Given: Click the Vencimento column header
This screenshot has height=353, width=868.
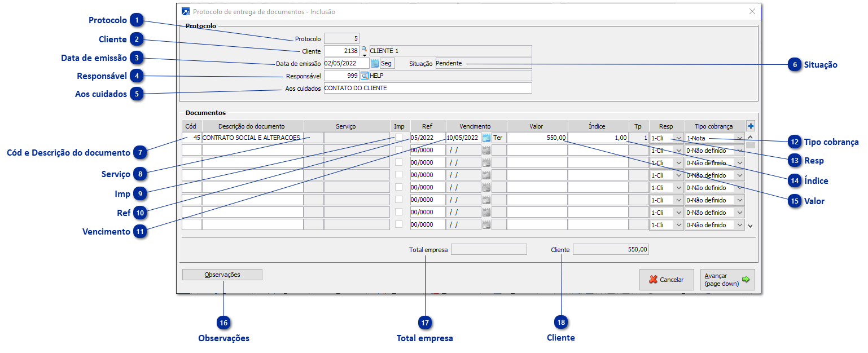Looking at the screenshot, I should [475, 126].
